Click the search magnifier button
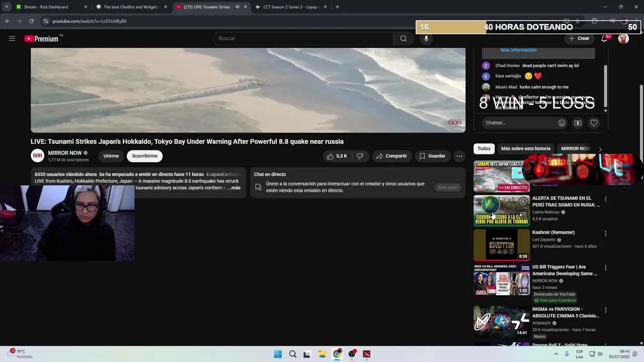644x362 pixels. click(x=404, y=38)
